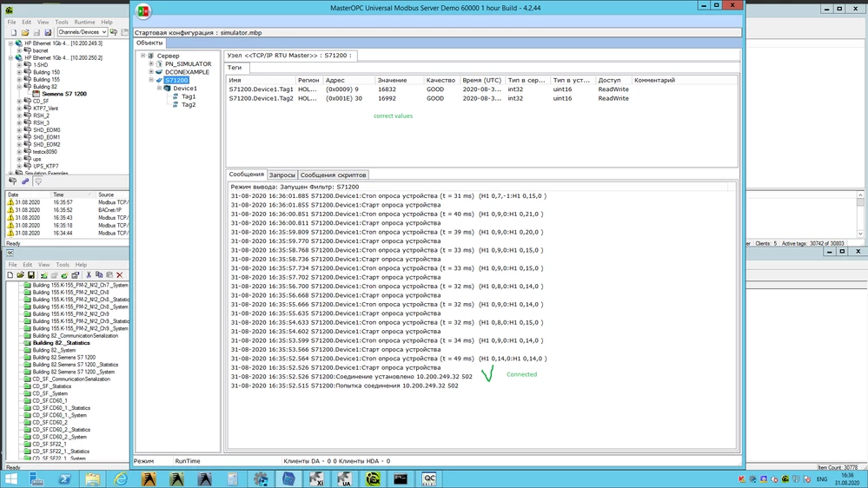Screen dimensions: 868x488
Task: Select the Tag1 tree item
Action: (x=189, y=96)
